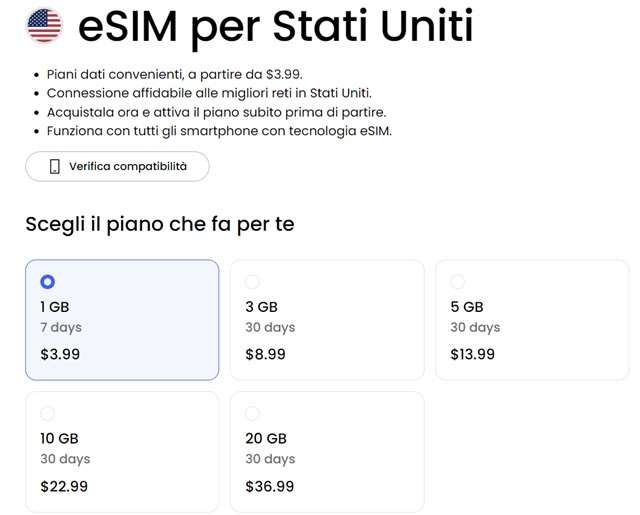The width and height of the screenshot is (640, 515).
Task: Choose the $22.99 plan price
Action: click(64, 486)
